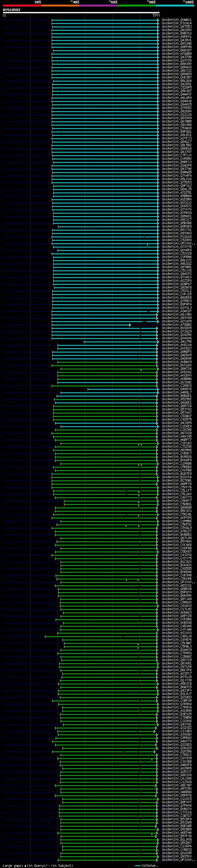Choose hit UniRef100_O48876

click(177, 389)
